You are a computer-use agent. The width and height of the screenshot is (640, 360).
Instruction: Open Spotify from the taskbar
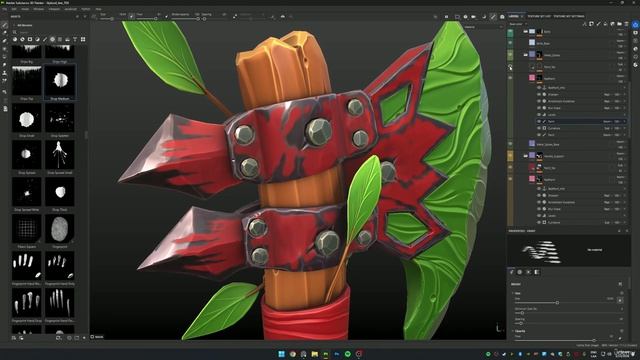[x=348, y=354]
